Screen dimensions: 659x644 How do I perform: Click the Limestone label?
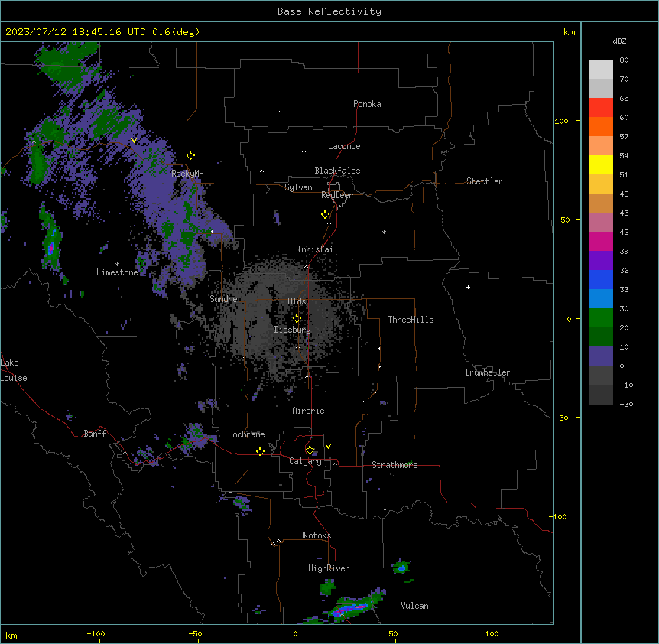pos(117,272)
